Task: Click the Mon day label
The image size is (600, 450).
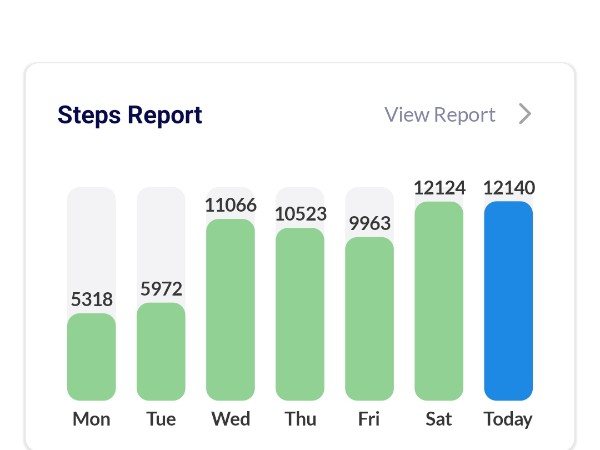Action: [91, 419]
